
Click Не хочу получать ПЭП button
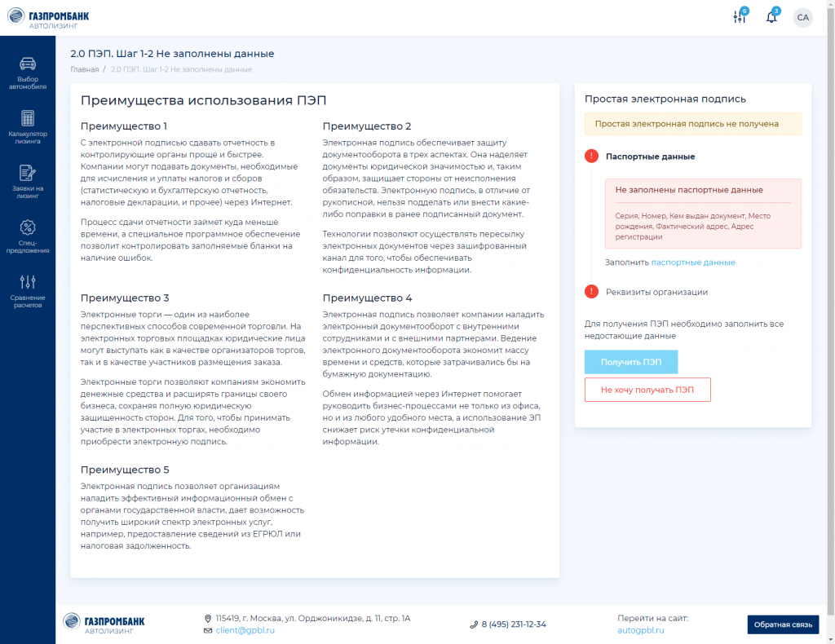click(647, 390)
